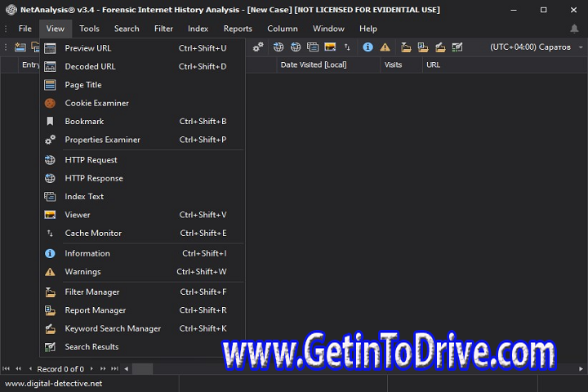588x392 pixels.
Task: Click the yellow Warnings triangle toolbar icon
Action: (385, 47)
